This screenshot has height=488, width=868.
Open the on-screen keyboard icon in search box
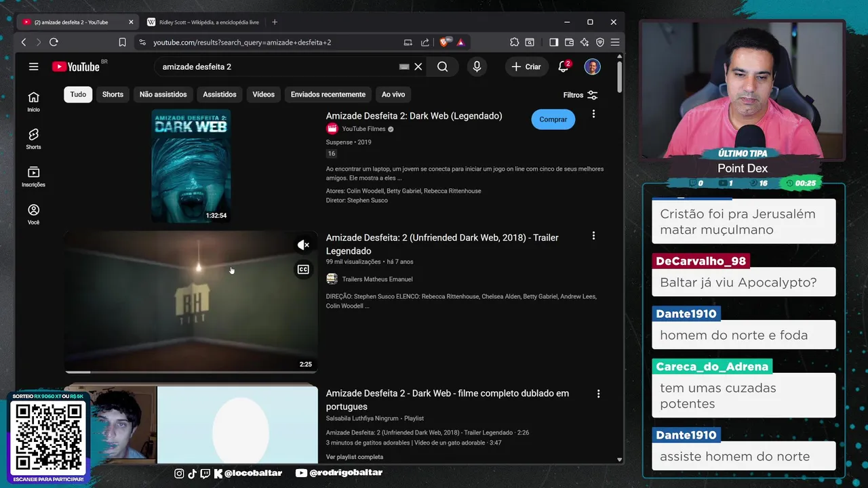point(404,66)
